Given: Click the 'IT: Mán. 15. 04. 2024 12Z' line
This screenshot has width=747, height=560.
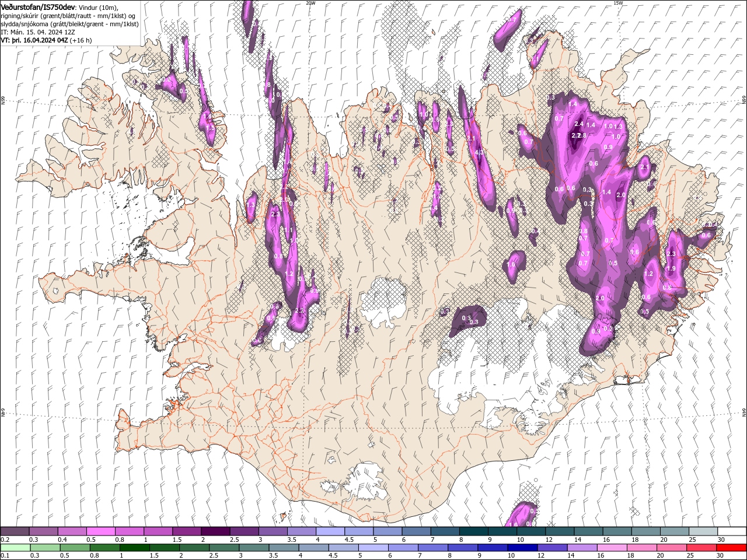Looking at the screenshot, I should pyautogui.click(x=38, y=32).
